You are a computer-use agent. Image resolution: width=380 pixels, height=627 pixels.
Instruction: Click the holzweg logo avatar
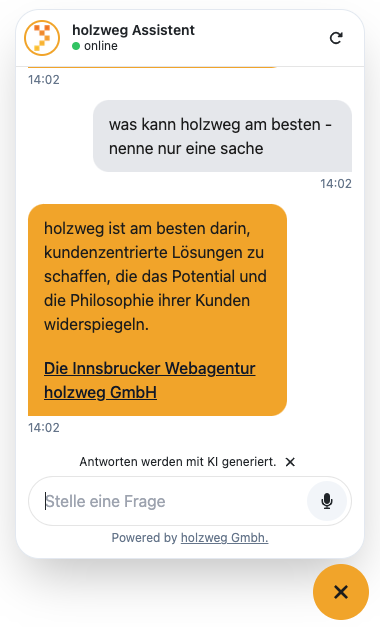pyautogui.click(x=42, y=38)
